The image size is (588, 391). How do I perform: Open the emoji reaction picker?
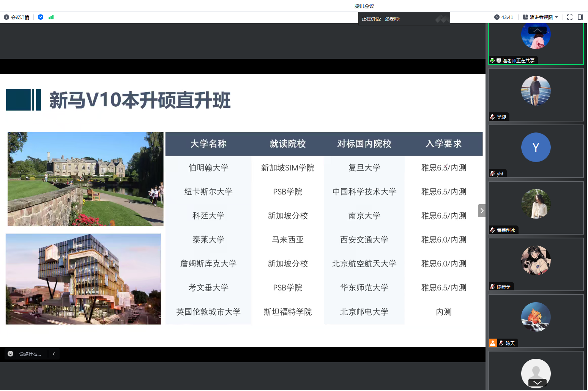pos(11,354)
